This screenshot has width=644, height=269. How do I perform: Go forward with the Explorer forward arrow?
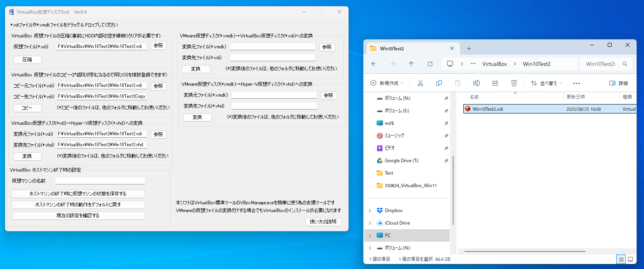[x=393, y=64]
